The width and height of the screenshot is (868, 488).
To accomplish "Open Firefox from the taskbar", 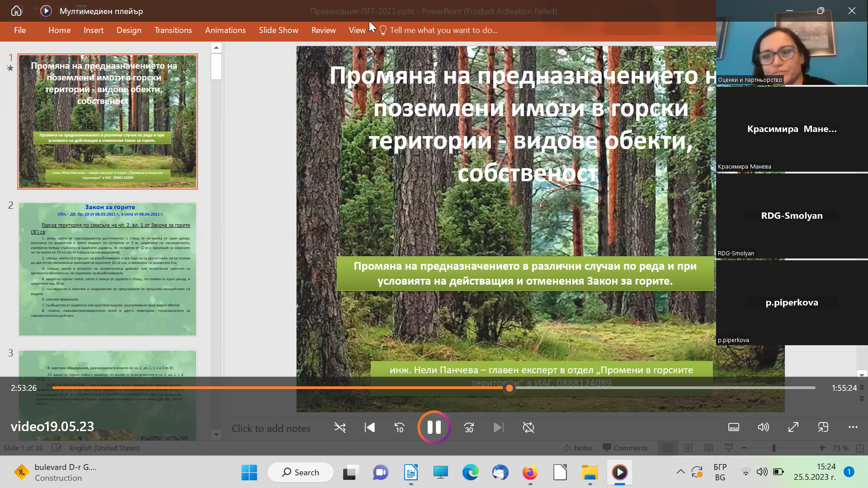I will (530, 473).
